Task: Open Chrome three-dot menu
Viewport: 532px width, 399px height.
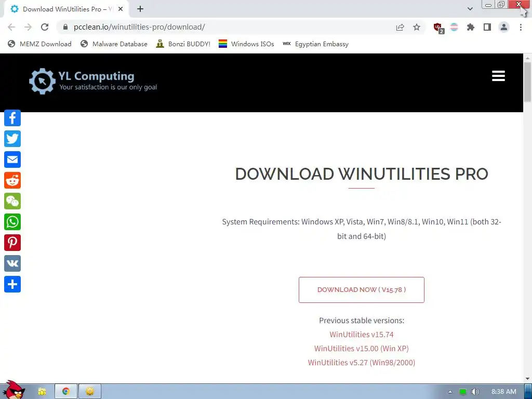Action: tap(521, 27)
